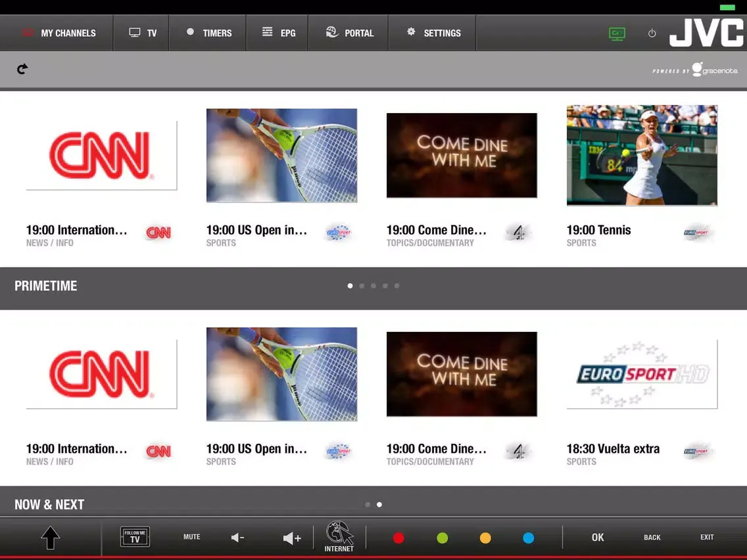Click the green TV screen icon
The height and width of the screenshot is (560, 747).
617,34
